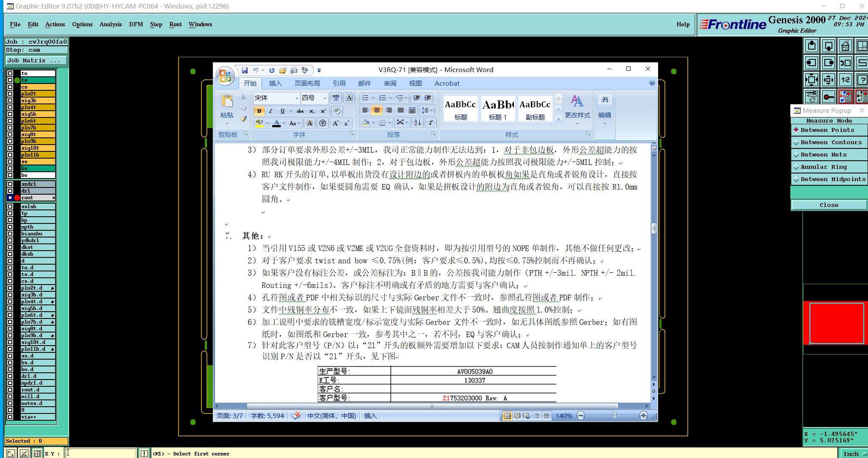Click the snap to pad center icon
The width and height of the screenshot is (868, 458).
pos(828,97)
